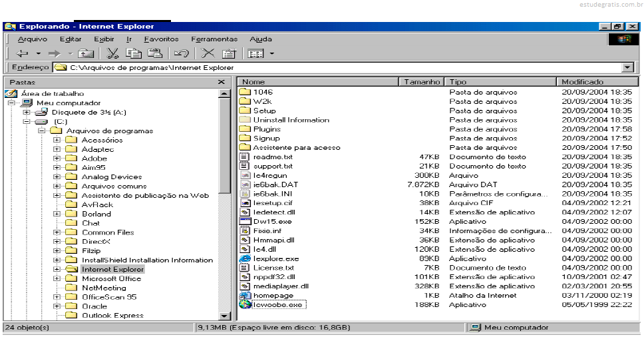Open the Ajuda menu
This screenshot has height=337, width=644.
click(x=261, y=39)
